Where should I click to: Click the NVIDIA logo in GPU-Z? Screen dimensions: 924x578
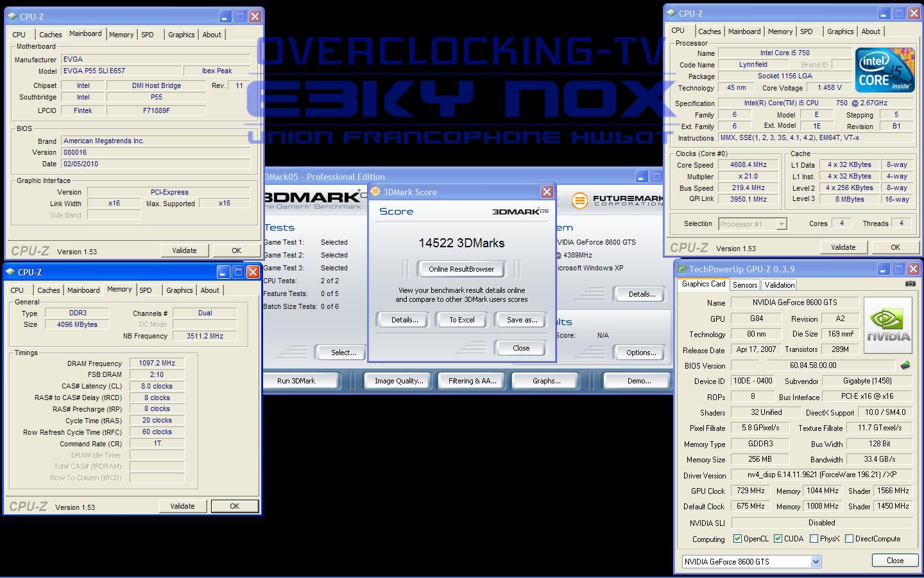point(888,325)
